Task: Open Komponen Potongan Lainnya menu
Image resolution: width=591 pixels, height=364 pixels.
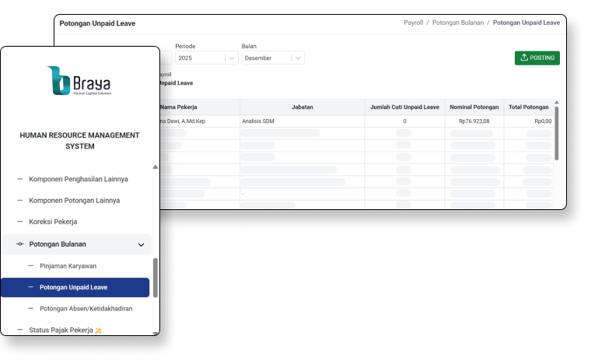Action: pyautogui.click(x=74, y=200)
